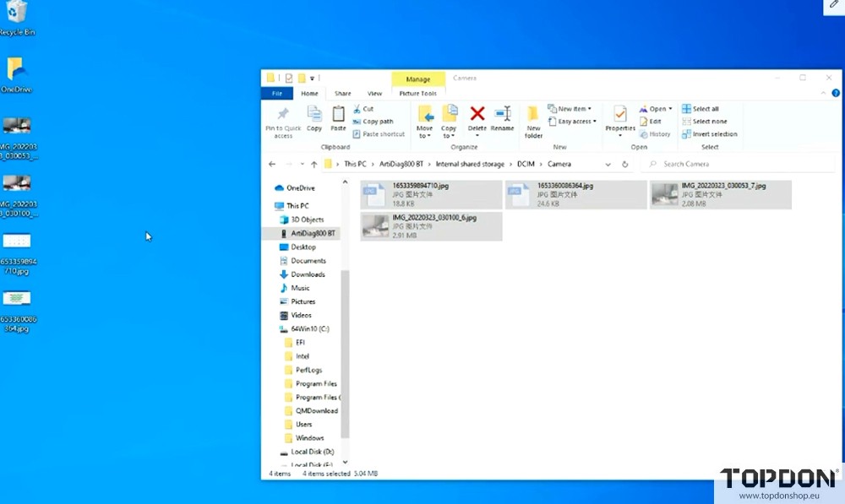The width and height of the screenshot is (845, 504).
Task: Click the Delete icon in the ribbon
Action: [x=477, y=114]
